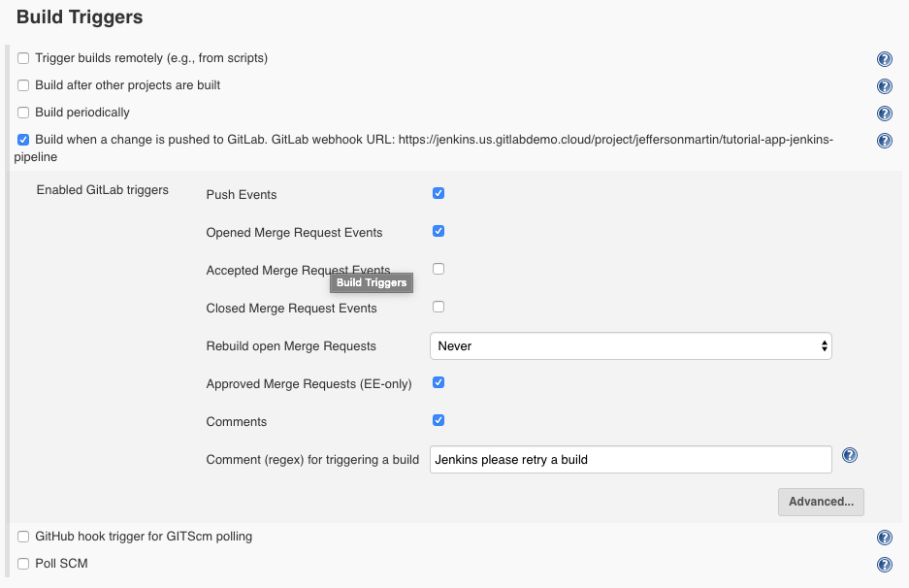909x588 pixels.
Task: Open help for "Build periodically"
Action: [x=884, y=113]
